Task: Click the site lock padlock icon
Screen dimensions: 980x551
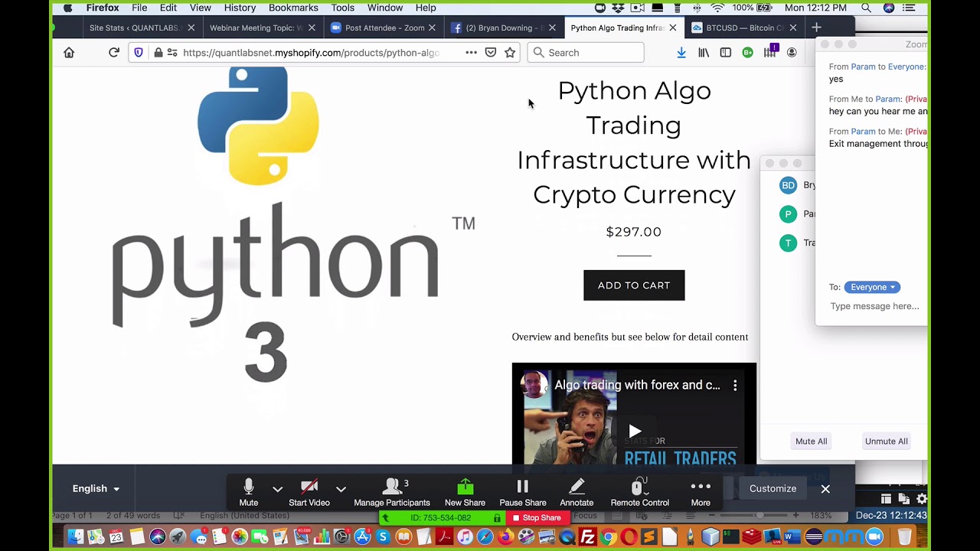Action: click(158, 53)
